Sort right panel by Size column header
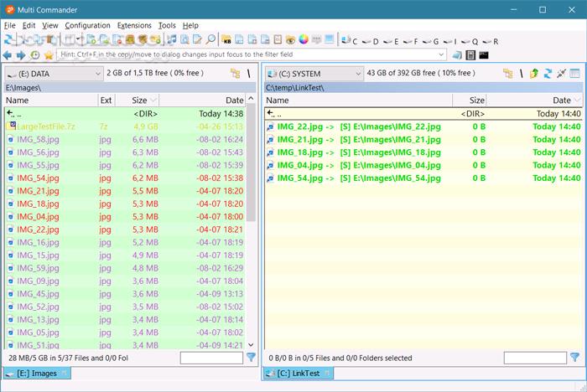This screenshot has height=392, width=587. pyautogui.click(x=469, y=101)
